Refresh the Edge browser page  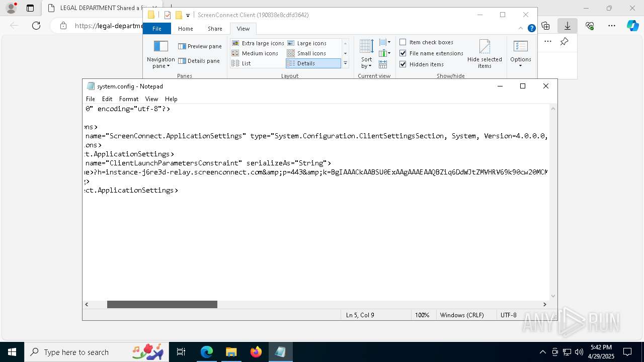36,26
